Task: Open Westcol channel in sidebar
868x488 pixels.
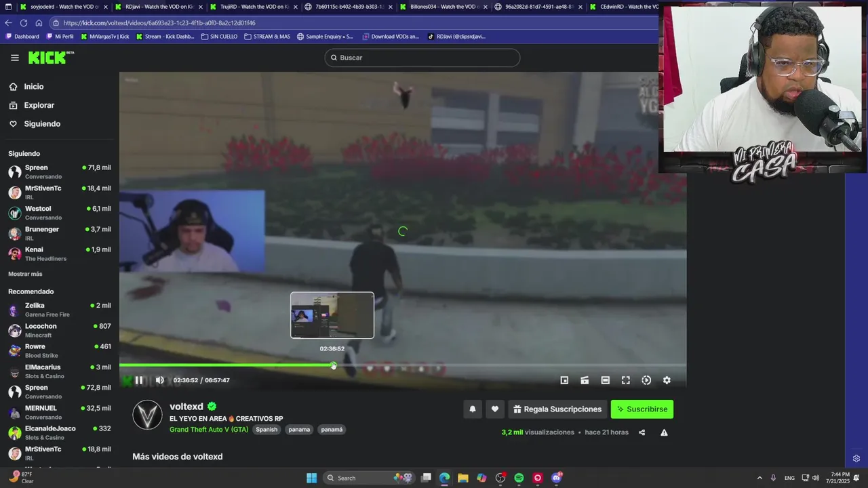Action: click(60, 213)
